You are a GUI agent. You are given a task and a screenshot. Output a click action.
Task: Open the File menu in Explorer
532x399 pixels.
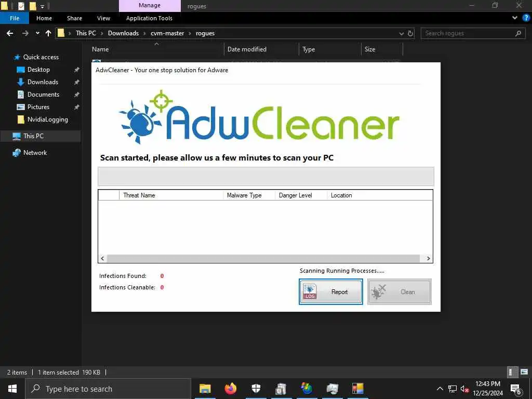coord(15,18)
